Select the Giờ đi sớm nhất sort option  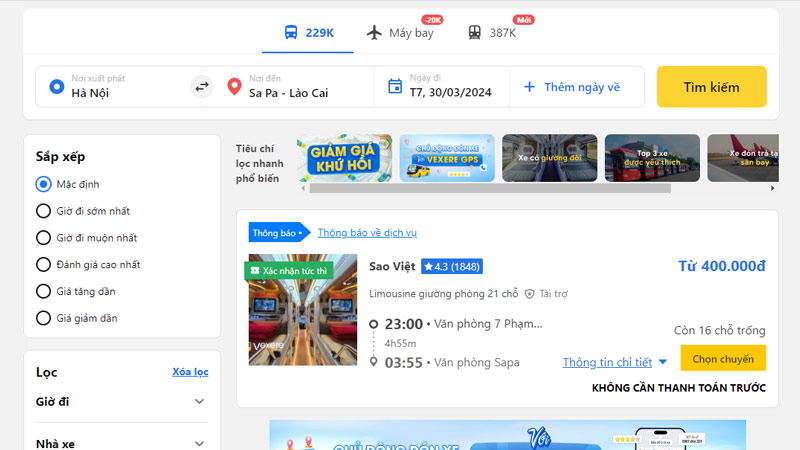(43, 211)
